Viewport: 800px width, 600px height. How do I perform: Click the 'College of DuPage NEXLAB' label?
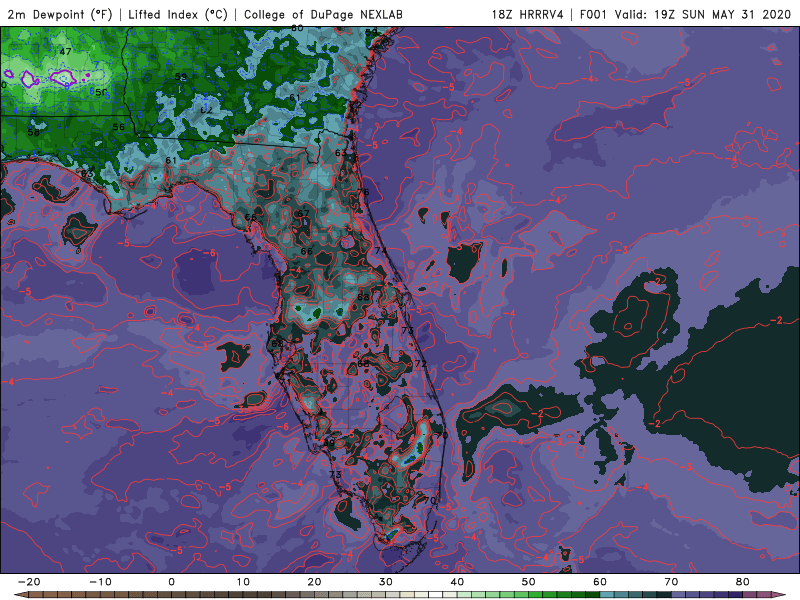pyautogui.click(x=323, y=14)
